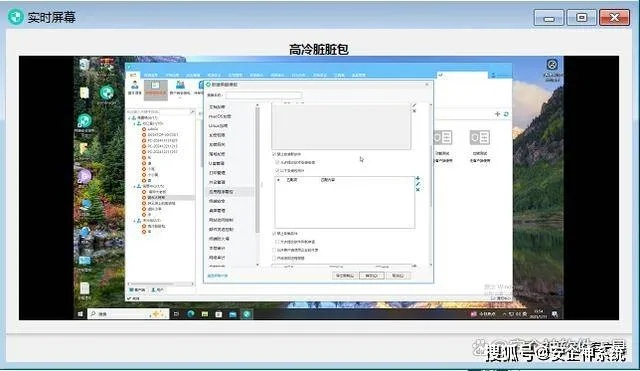Click the green shield logo beside 实时屏幕 title

pyautogui.click(x=16, y=17)
